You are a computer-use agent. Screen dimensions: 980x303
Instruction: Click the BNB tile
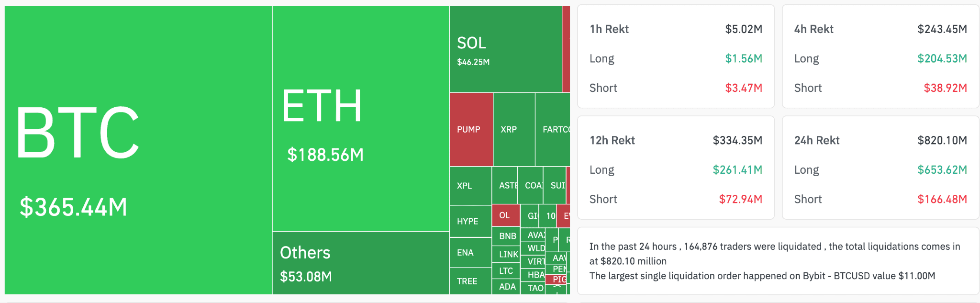pos(506,236)
